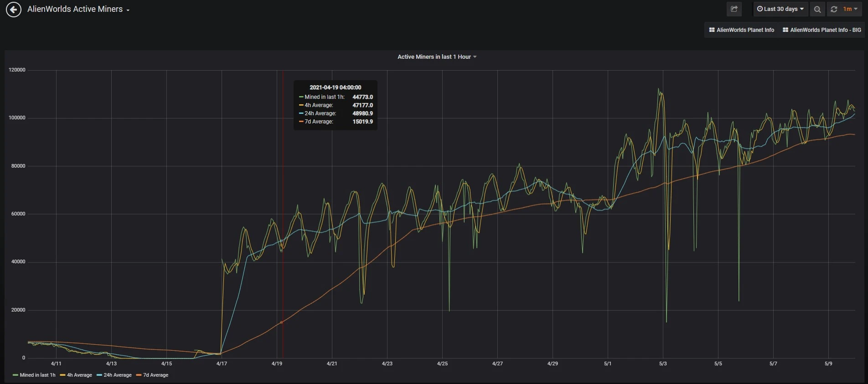The image size is (868, 384).
Task: Toggle the 4h Average legend series
Action: 76,375
